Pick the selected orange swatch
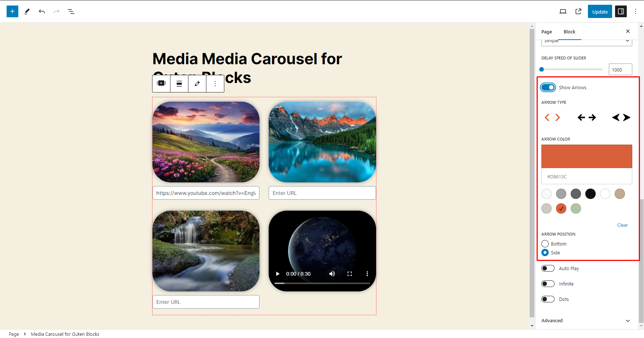The image size is (644, 338). (561, 208)
